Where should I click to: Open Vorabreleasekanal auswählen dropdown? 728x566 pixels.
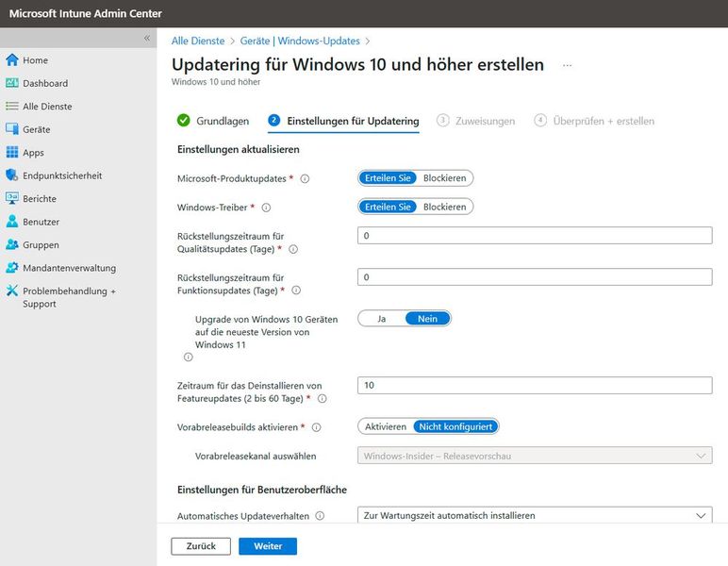click(535, 456)
